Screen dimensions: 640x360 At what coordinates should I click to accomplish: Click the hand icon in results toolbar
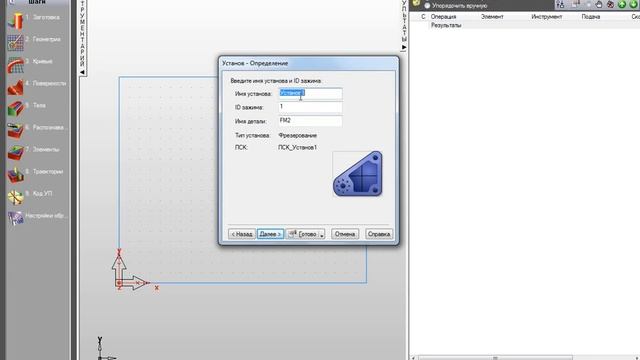599,5
